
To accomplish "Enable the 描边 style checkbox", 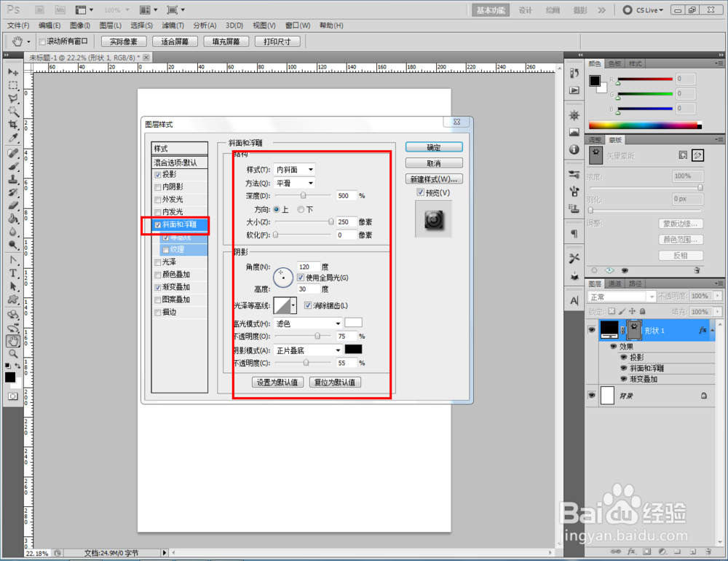I will coord(158,313).
